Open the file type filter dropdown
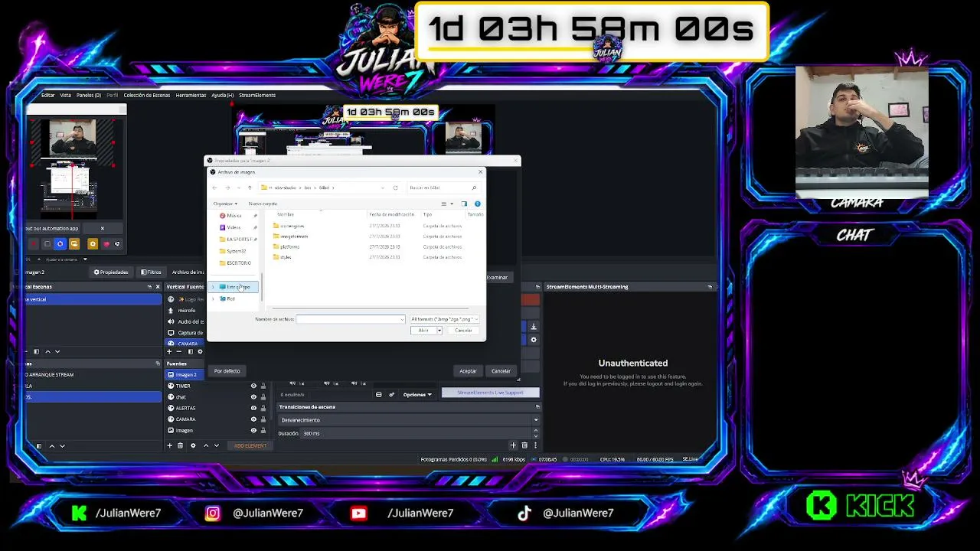This screenshot has height=551, width=980. click(444, 319)
